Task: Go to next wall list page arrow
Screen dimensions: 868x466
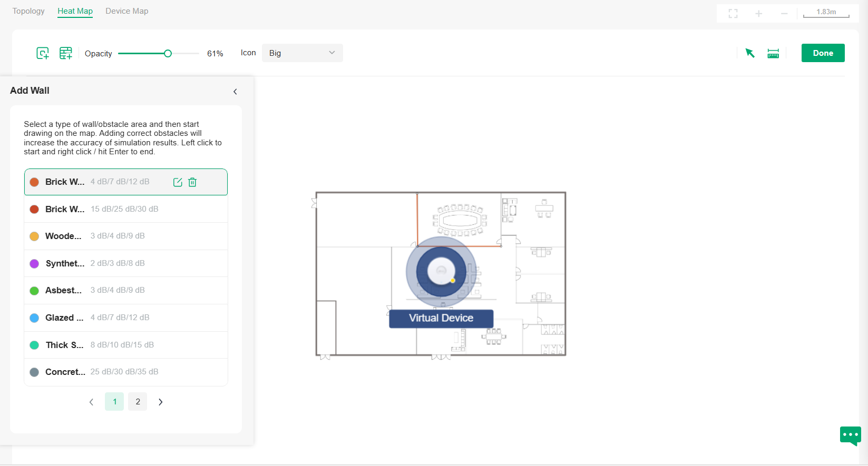Action: coord(161,402)
